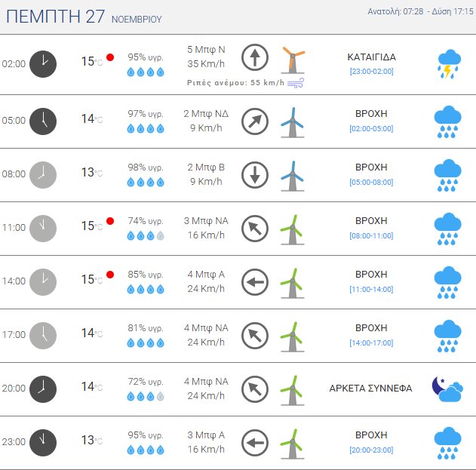This screenshot has height=470, width=476.
Task: Click the red temperature dot at 11:00
Action: [110, 221]
